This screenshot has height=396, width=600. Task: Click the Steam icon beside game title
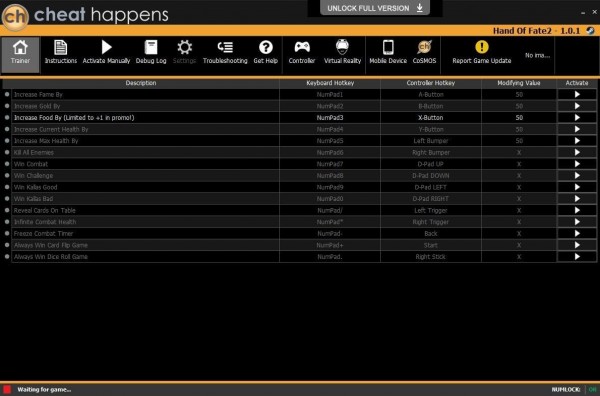coord(590,31)
